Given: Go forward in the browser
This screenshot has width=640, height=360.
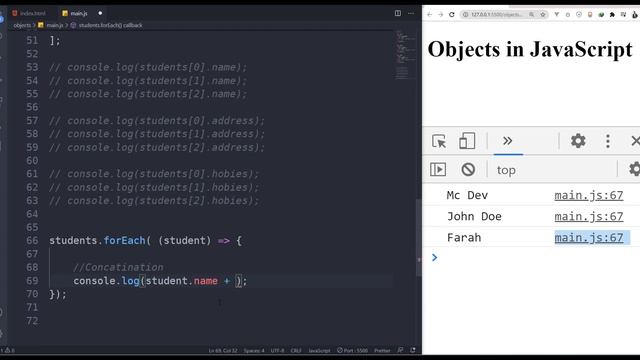Looking at the screenshot, I should pyautogui.click(x=440, y=14).
